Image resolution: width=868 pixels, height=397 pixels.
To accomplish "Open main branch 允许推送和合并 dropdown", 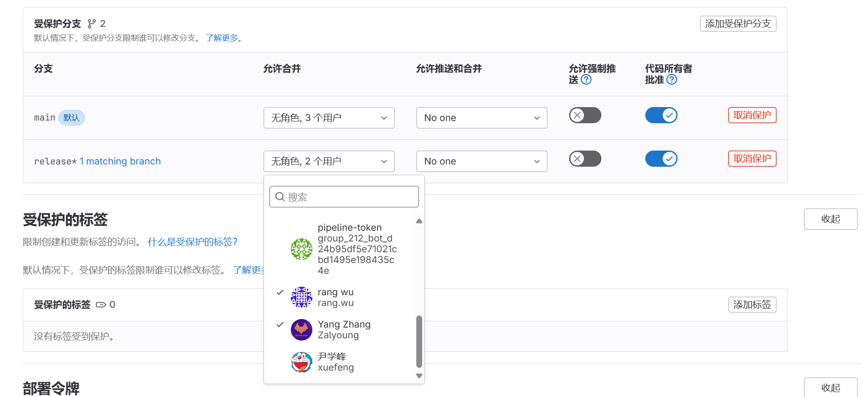I will click(481, 118).
